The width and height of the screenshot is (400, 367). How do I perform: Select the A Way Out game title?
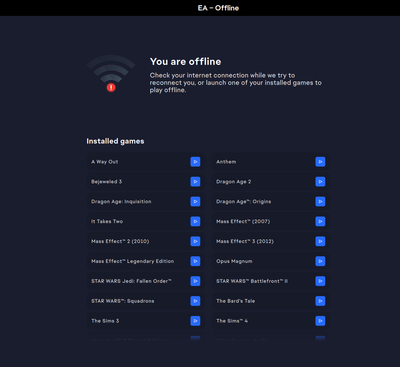point(105,162)
